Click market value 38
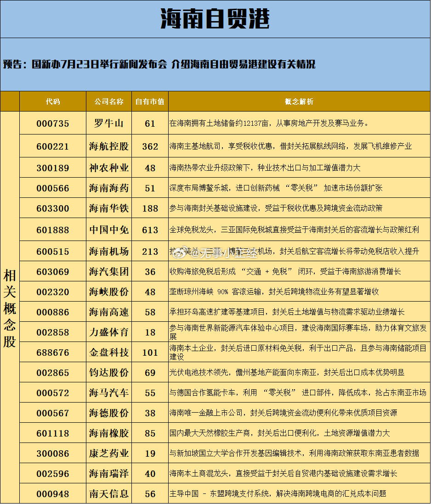The width and height of the screenshot is (431, 504). [x=150, y=414]
